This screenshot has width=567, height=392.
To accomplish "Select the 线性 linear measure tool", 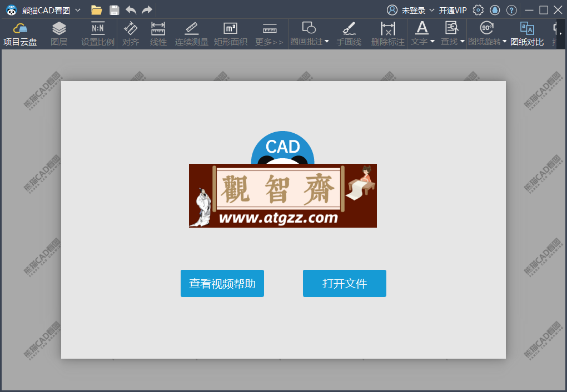I will (x=158, y=34).
